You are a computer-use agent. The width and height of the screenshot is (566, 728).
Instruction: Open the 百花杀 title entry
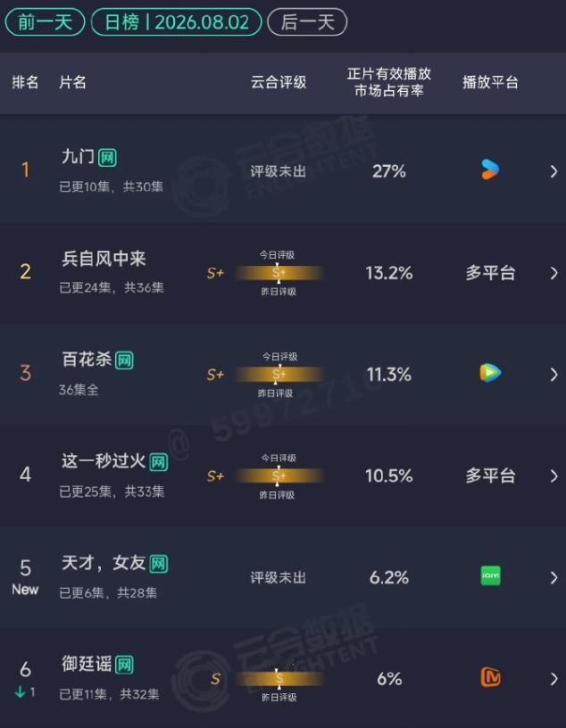(x=87, y=360)
